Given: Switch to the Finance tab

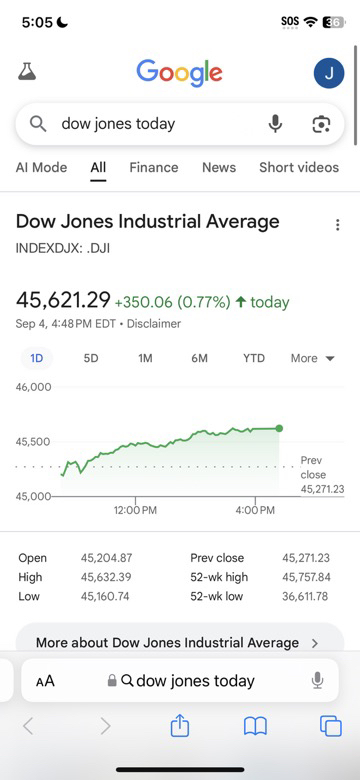Looking at the screenshot, I should [x=154, y=167].
